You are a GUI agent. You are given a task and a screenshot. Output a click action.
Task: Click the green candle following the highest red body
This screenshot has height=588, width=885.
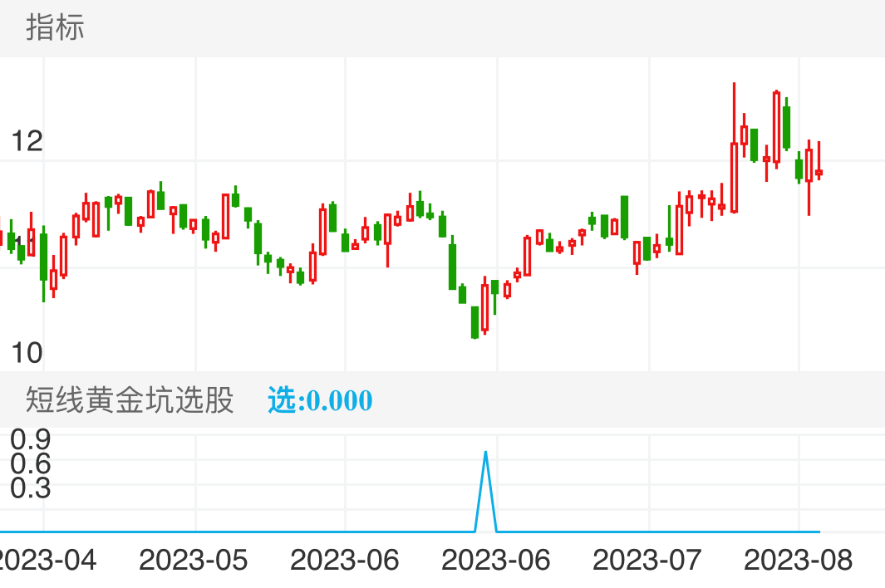click(x=786, y=127)
